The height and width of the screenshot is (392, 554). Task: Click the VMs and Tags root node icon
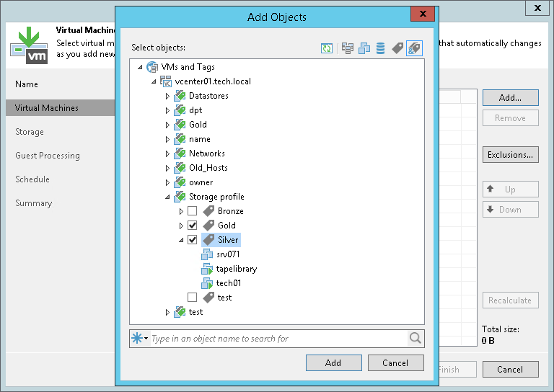(x=152, y=67)
